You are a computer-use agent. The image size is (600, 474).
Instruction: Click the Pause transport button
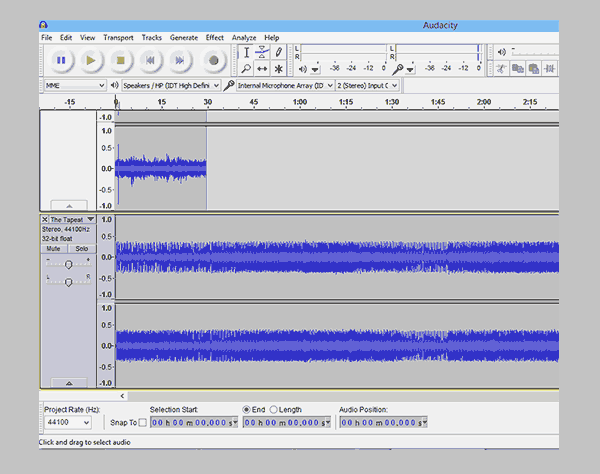(61, 60)
